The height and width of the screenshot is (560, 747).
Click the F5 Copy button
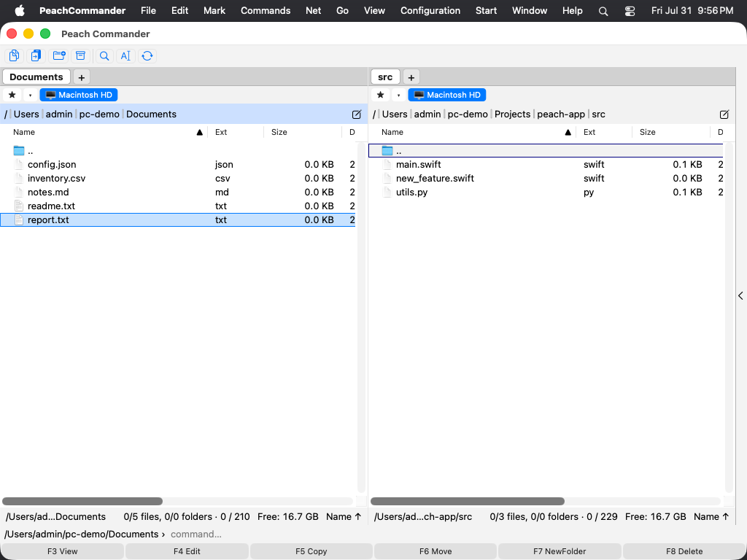(311, 551)
